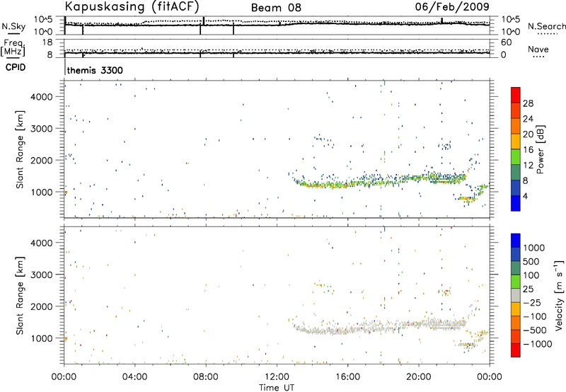Click the 20:00 time axis label
566x392 pixels.
coord(419,377)
